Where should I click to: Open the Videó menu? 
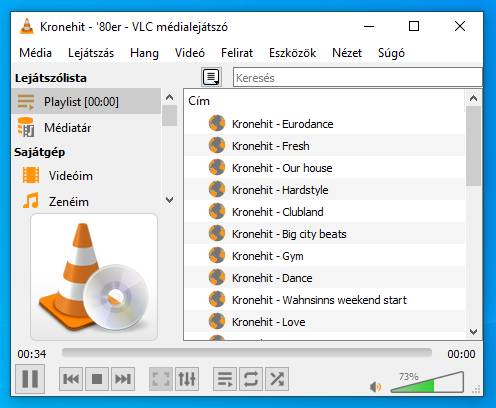[x=190, y=53]
